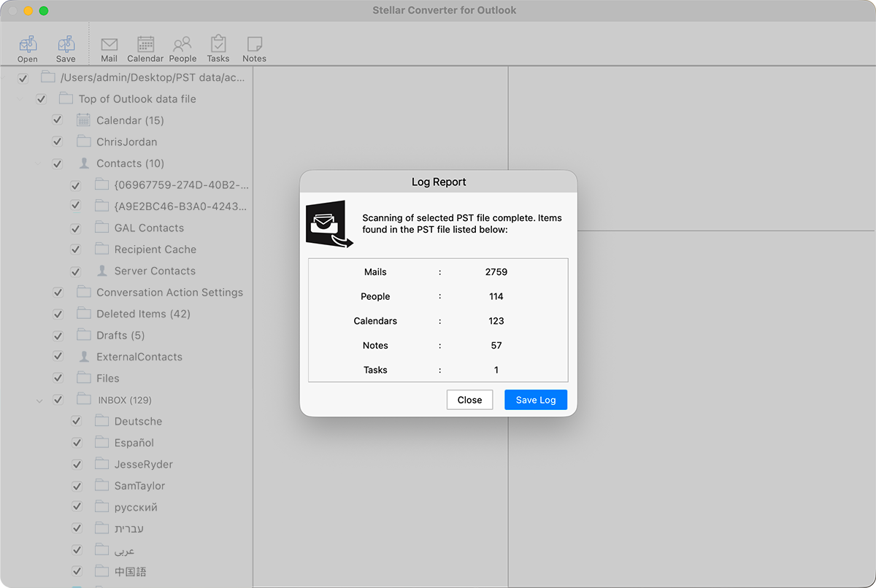This screenshot has width=876, height=588.
Task: Switch to Mail view icon
Action: click(109, 45)
